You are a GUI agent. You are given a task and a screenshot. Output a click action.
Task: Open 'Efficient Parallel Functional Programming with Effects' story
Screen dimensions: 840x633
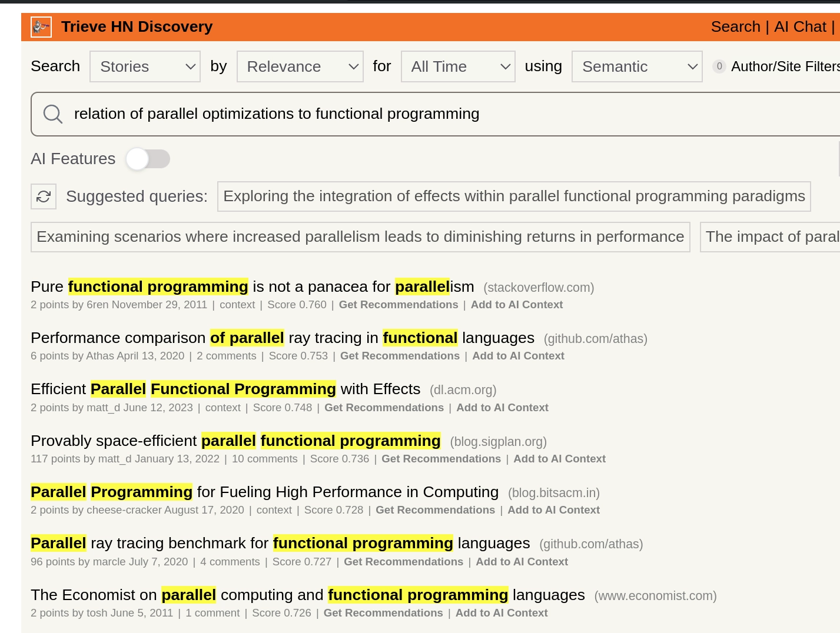click(x=225, y=389)
